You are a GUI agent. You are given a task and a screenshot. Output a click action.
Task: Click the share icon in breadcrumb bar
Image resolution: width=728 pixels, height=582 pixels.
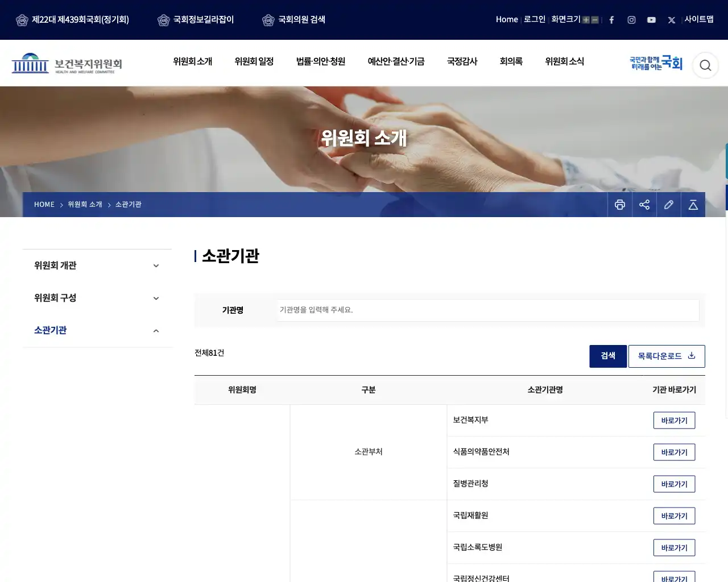(x=644, y=205)
